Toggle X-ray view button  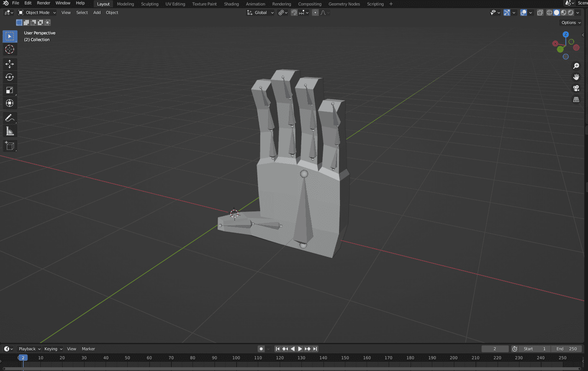pyautogui.click(x=540, y=12)
